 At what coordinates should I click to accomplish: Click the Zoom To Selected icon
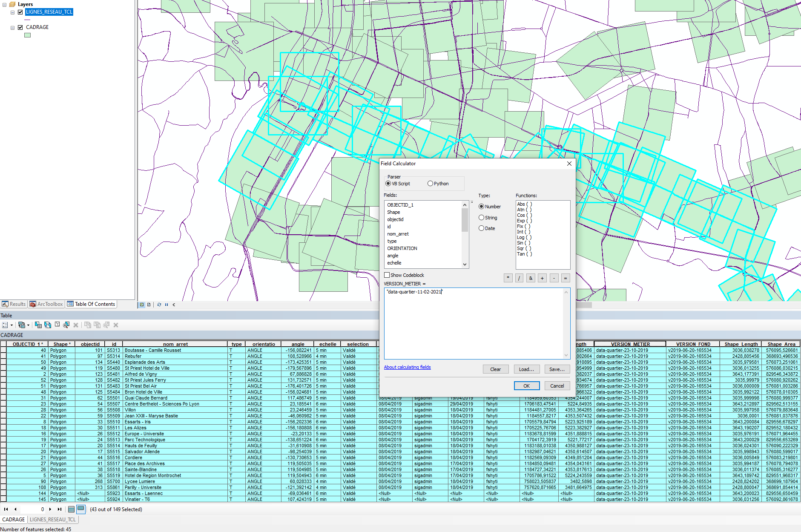click(66, 325)
